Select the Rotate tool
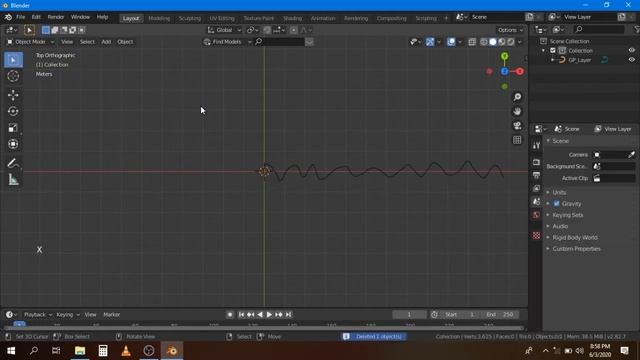640x360 pixels. 13,111
